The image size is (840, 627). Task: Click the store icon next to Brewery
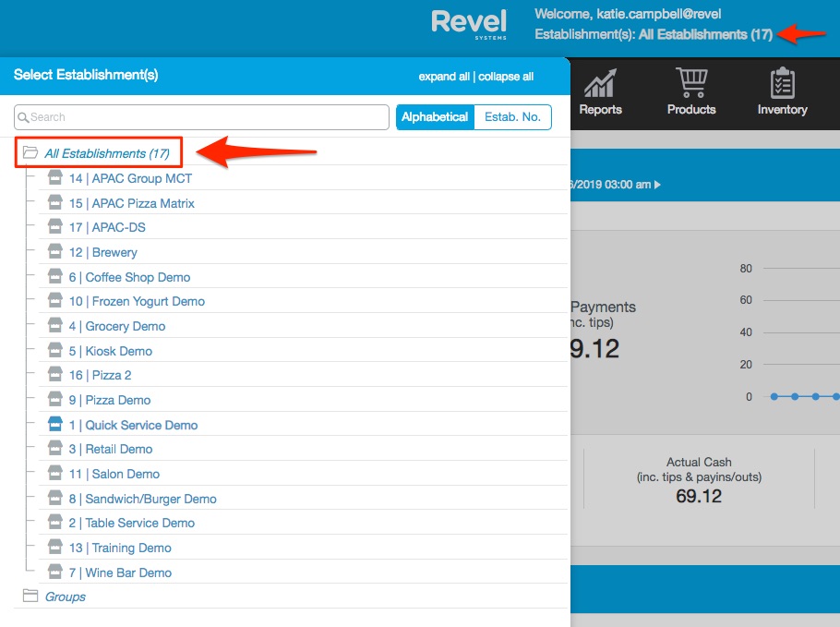pyautogui.click(x=55, y=252)
